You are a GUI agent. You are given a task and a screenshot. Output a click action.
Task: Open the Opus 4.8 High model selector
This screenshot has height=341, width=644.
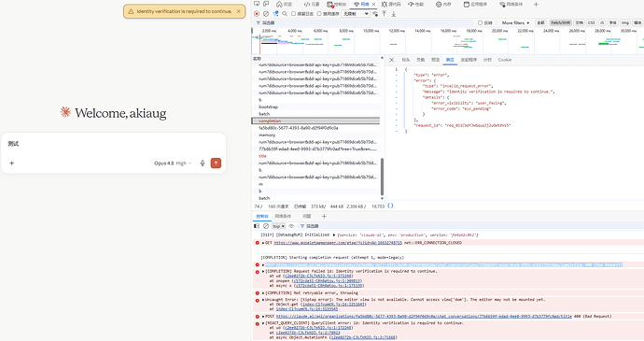(173, 163)
